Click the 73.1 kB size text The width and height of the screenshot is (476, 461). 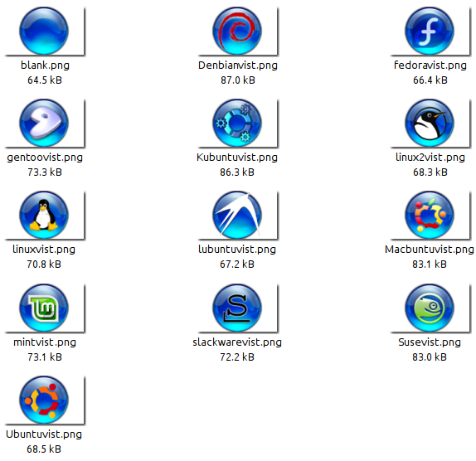pyautogui.click(x=45, y=357)
